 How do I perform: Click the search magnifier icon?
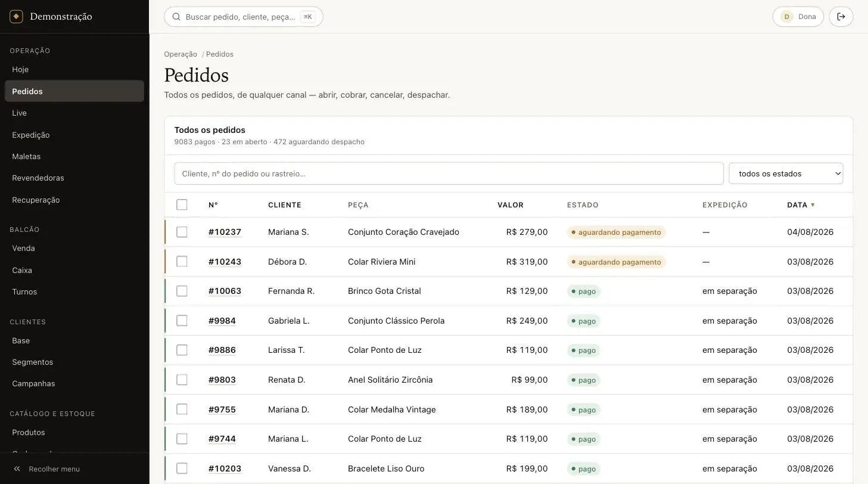tap(176, 17)
